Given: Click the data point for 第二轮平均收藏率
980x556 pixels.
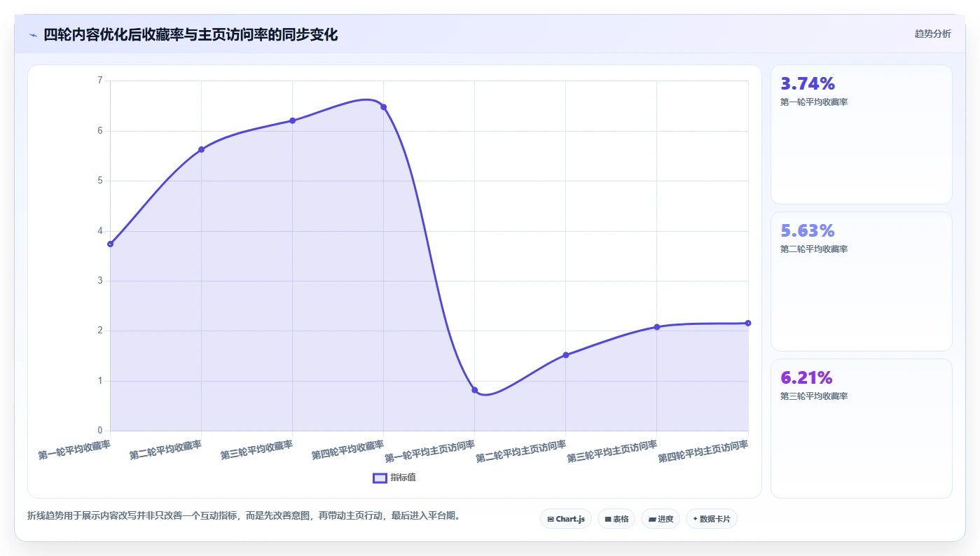Looking at the screenshot, I should (201, 149).
